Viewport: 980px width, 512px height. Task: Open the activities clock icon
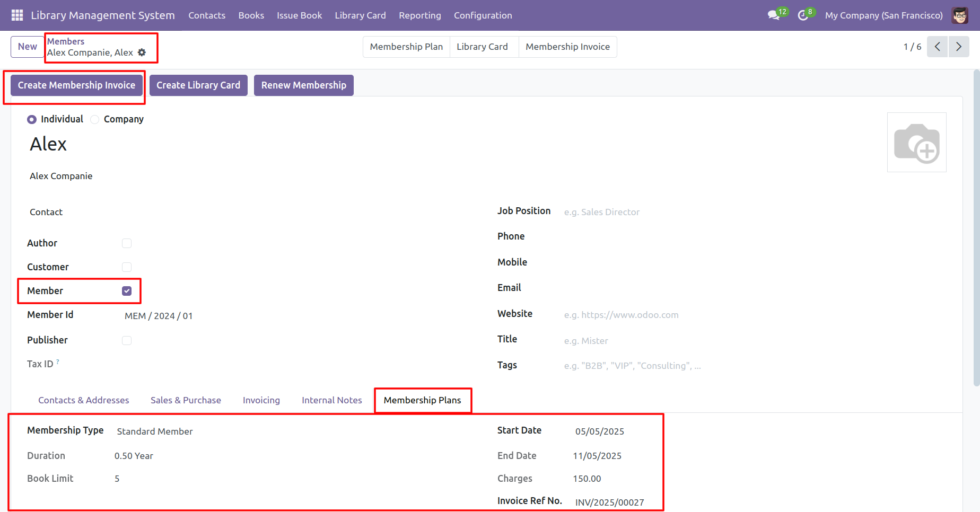pyautogui.click(x=803, y=15)
